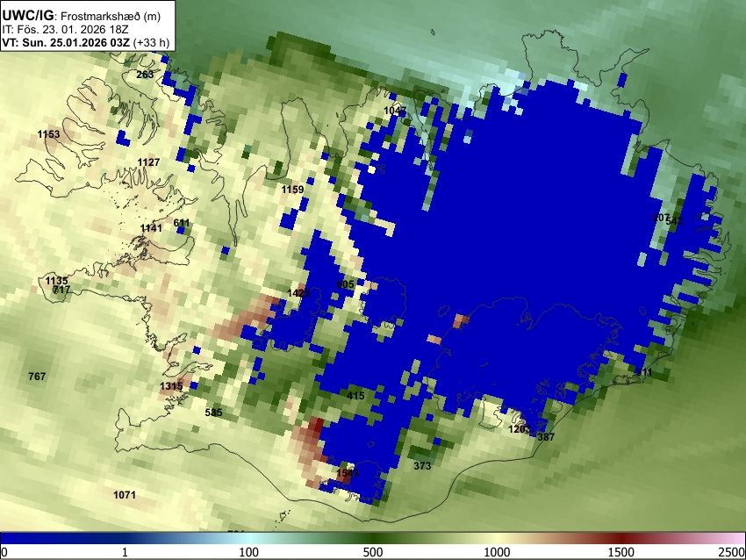Click the 543 map value label
This screenshot has width=746, height=560.
[x=675, y=221]
